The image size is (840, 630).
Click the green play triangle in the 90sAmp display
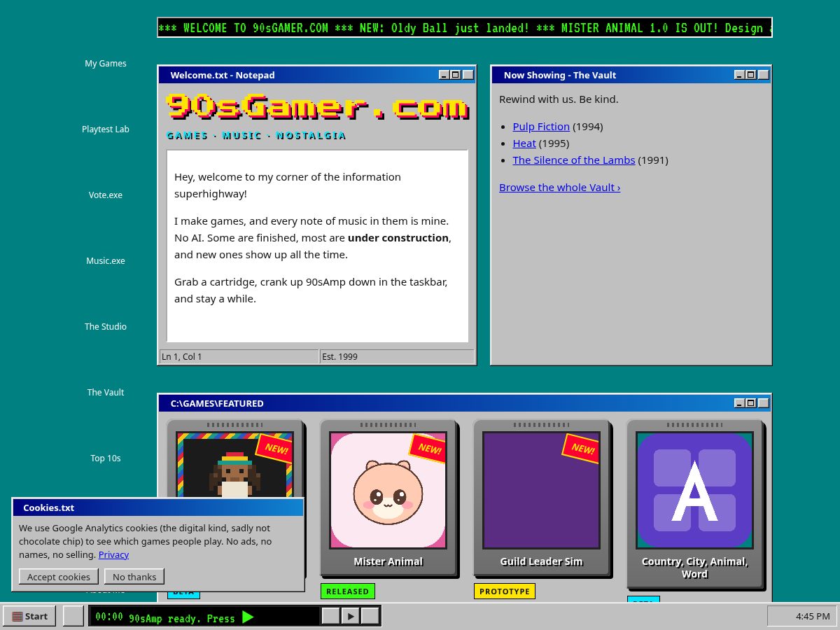tap(248, 617)
